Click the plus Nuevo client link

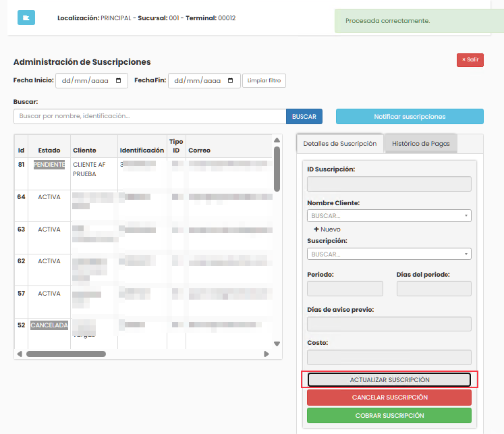point(327,229)
